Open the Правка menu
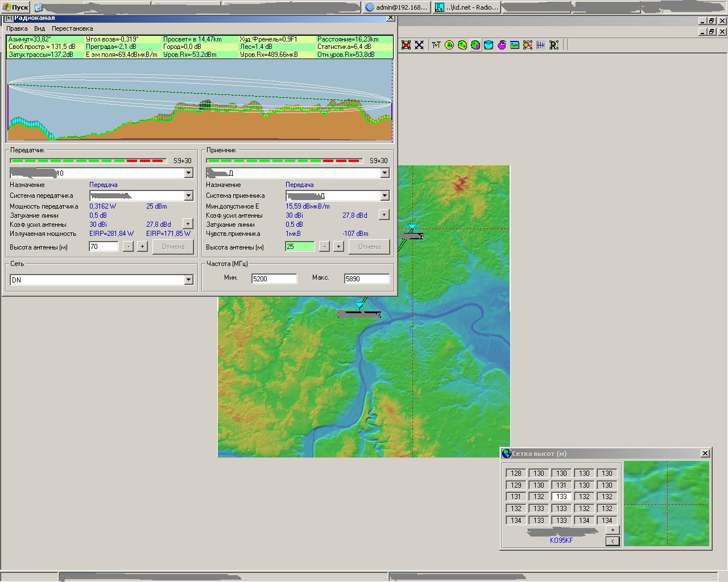Image resolution: width=728 pixels, height=582 pixels. tap(17, 28)
